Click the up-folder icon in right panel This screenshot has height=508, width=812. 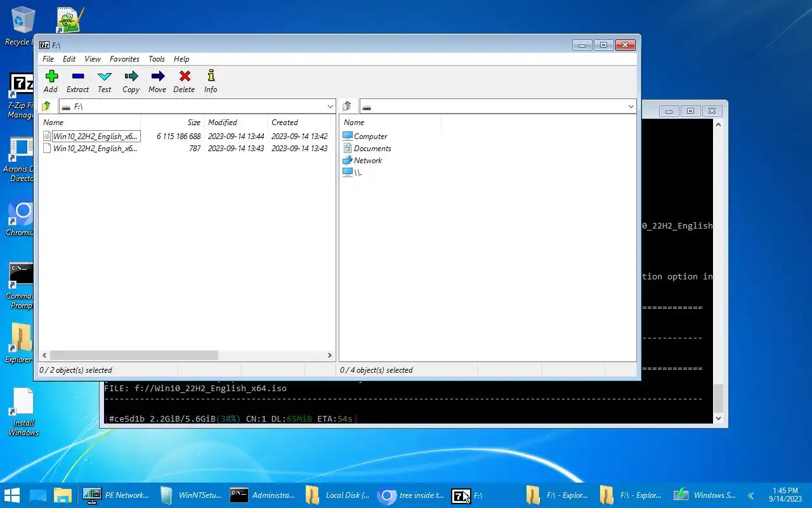[346, 106]
